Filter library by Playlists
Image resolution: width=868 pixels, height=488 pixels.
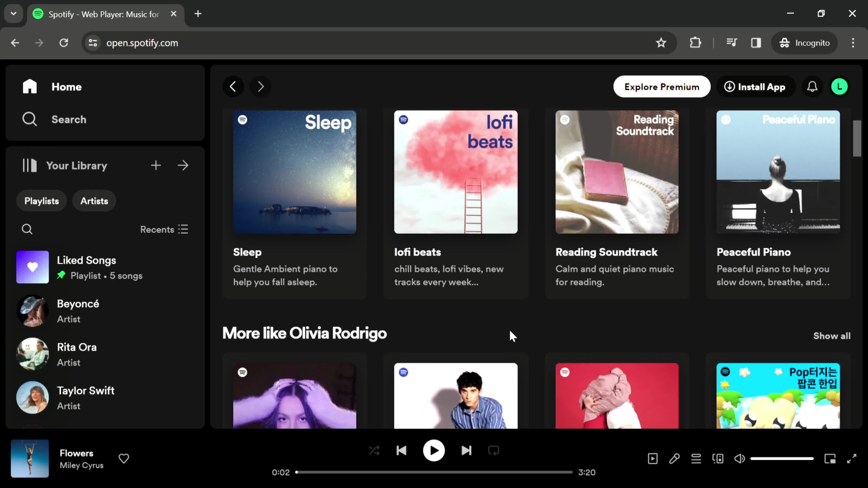(x=41, y=201)
